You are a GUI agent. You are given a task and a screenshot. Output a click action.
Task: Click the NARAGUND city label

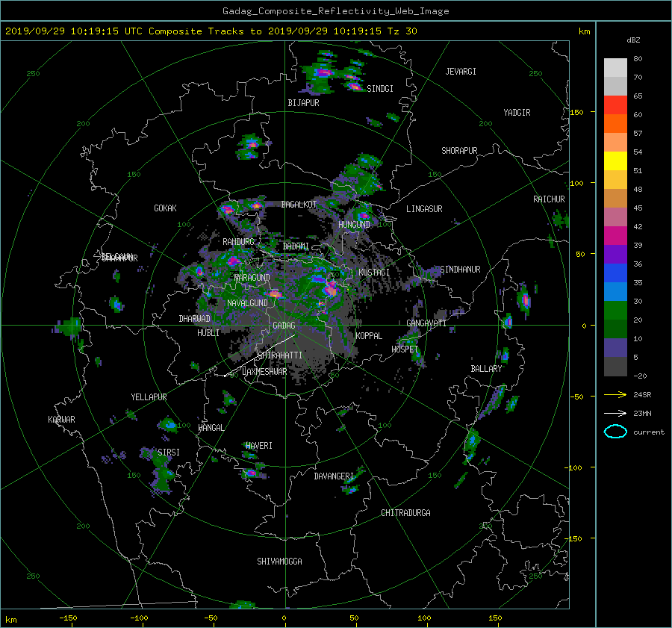pyautogui.click(x=252, y=278)
